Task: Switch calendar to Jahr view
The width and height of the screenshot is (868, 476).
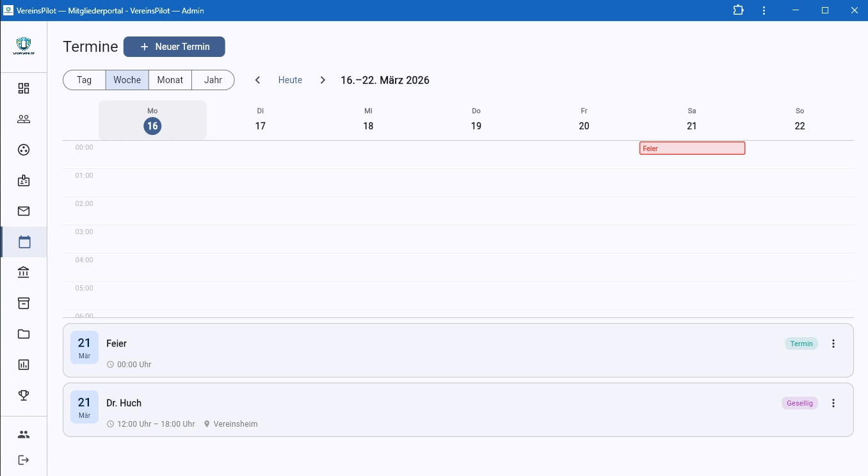Action: (x=213, y=80)
